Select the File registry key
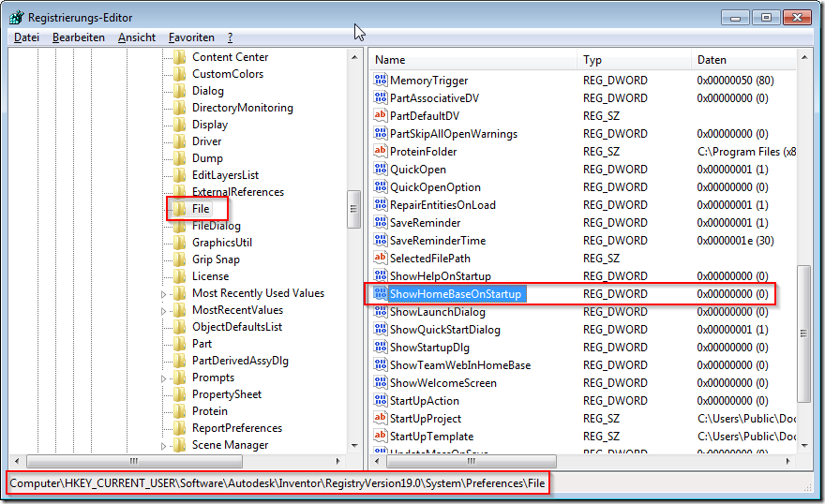This screenshot has height=504, width=825. point(201,209)
